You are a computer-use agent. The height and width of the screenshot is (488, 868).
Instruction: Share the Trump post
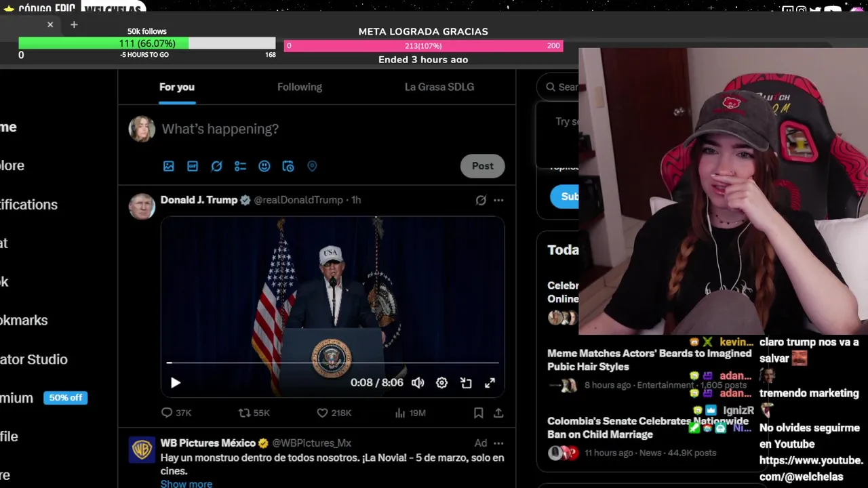point(498,413)
